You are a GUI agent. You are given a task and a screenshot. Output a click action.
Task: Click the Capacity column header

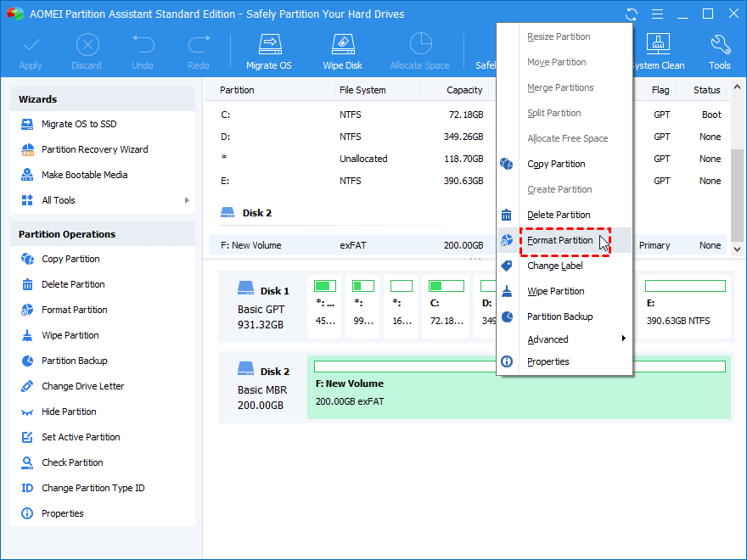(x=464, y=90)
